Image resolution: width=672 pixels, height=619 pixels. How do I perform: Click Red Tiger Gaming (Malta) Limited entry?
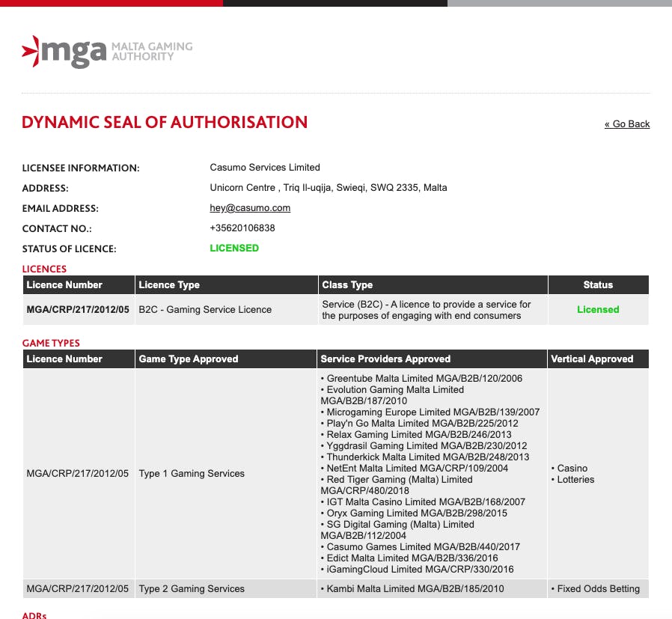(397, 485)
